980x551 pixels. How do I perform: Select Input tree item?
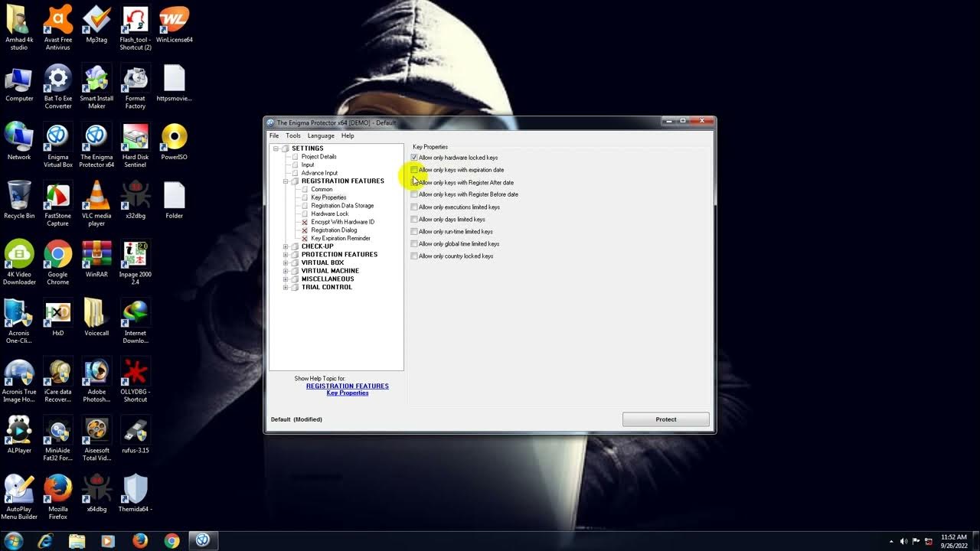click(x=308, y=165)
